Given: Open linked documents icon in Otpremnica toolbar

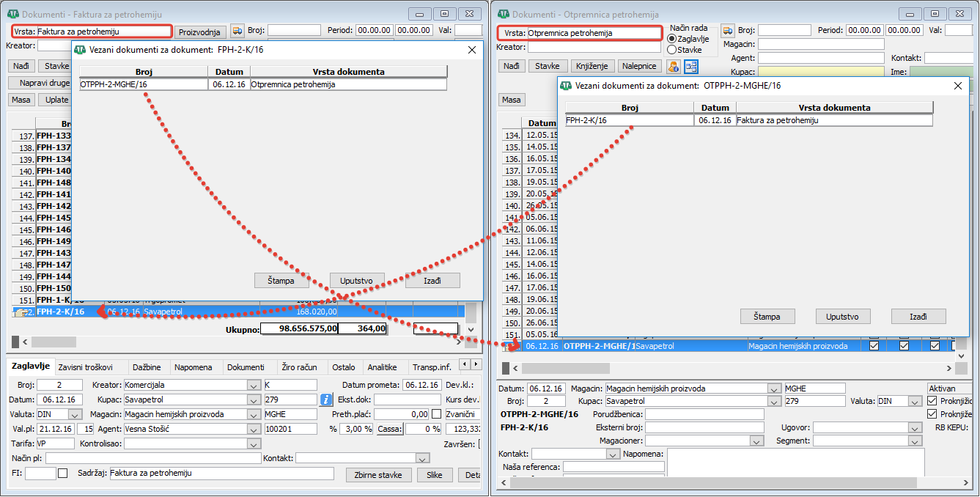Looking at the screenshot, I should pos(691,67).
